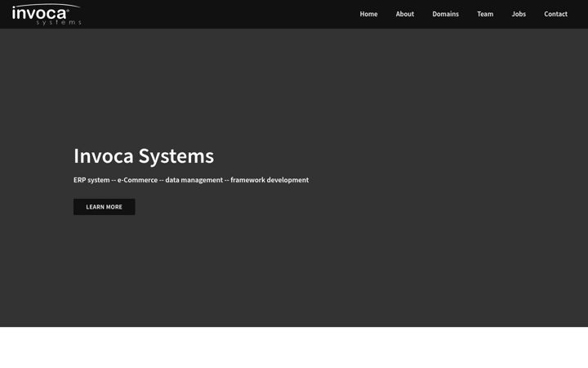Click the Learn More button

pos(105,207)
